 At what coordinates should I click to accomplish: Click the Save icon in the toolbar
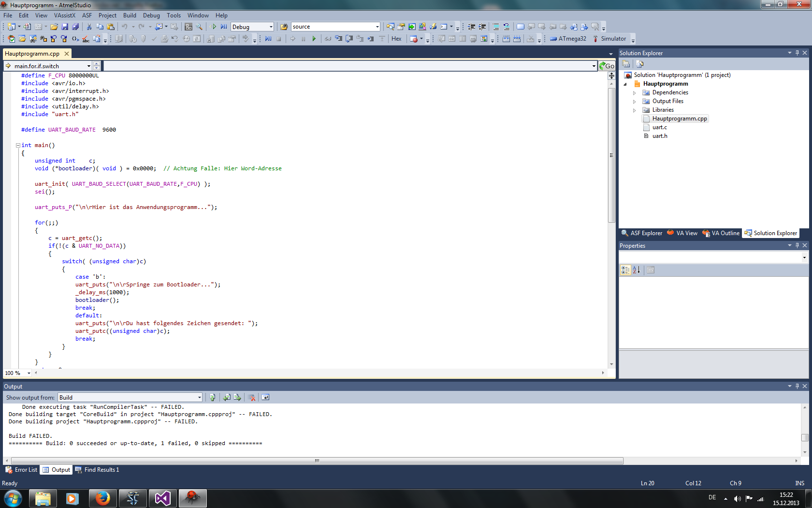coord(65,27)
